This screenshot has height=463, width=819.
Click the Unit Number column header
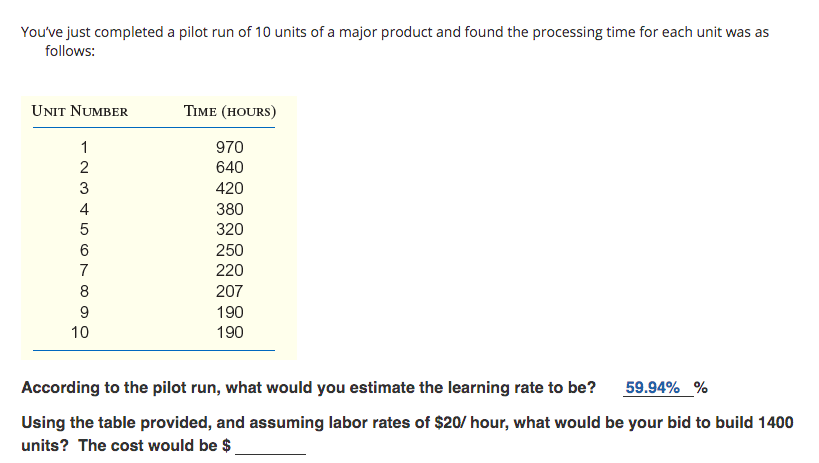click(80, 111)
